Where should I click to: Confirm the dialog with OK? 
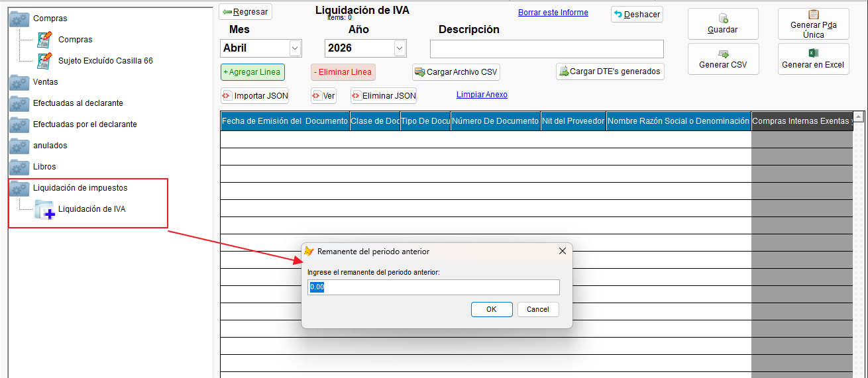point(492,309)
